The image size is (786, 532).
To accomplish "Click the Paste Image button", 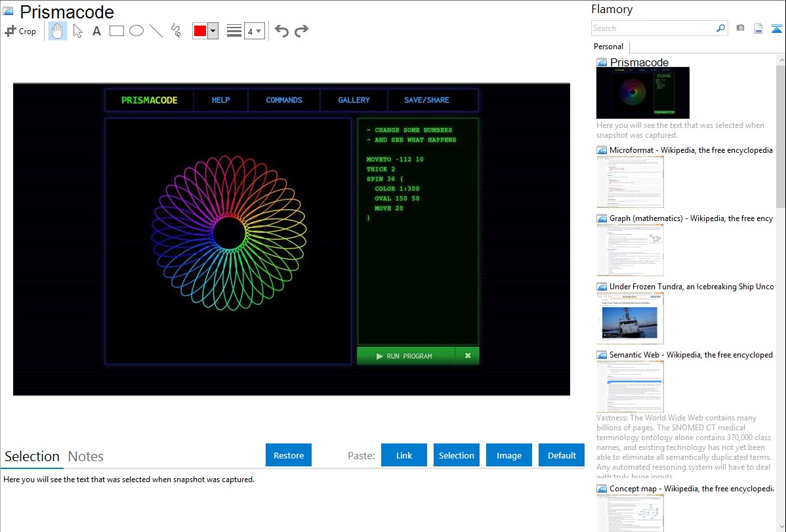I will pos(508,455).
